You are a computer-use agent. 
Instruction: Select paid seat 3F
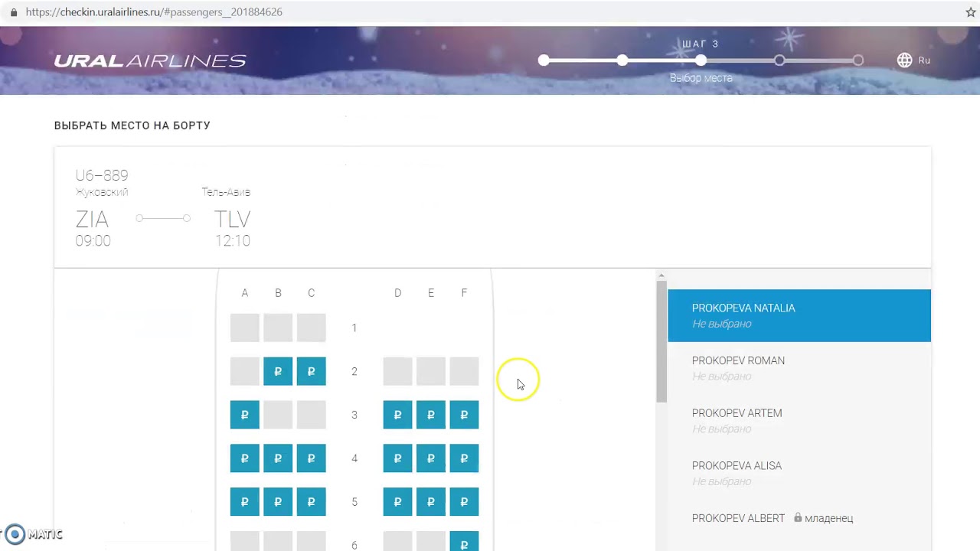pos(464,415)
